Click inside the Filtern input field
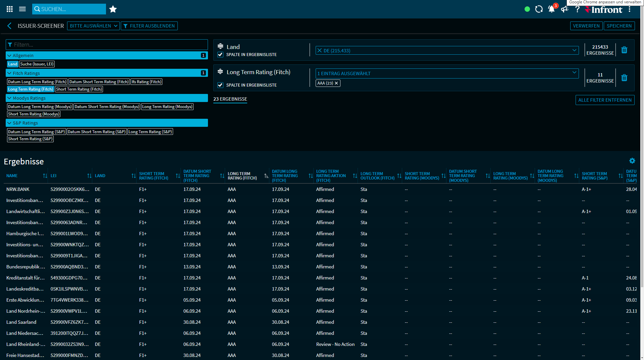The image size is (644, 360). [x=107, y=44]
